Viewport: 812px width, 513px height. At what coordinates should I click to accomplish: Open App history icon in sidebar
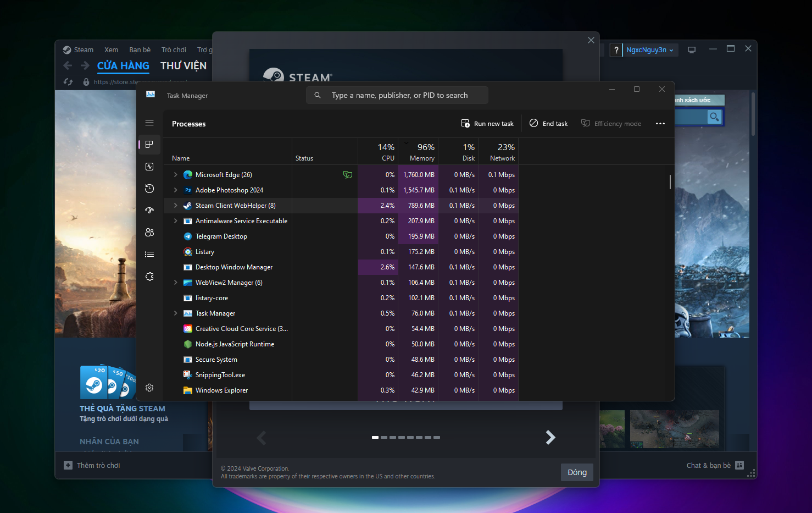(149, 189)
